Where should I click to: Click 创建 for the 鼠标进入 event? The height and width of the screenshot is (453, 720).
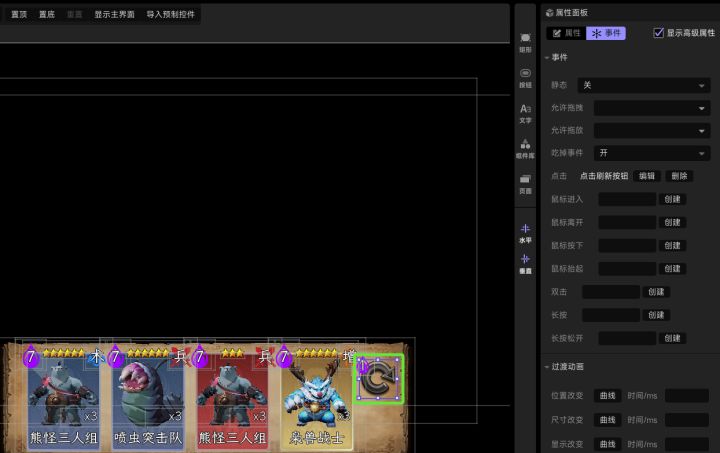[672, 199]
